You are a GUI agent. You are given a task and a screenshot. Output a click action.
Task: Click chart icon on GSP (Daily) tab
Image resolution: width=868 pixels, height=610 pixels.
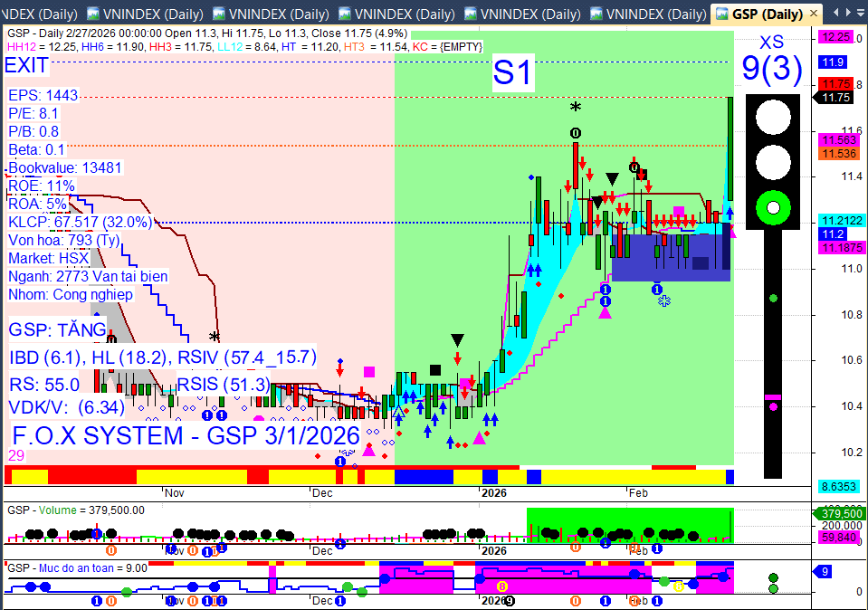[x=722, y=14]
